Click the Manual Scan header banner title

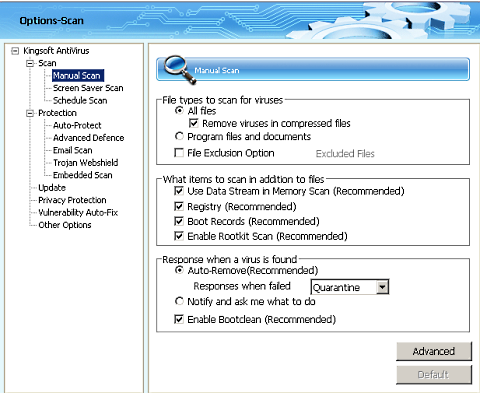click(217, 70)
